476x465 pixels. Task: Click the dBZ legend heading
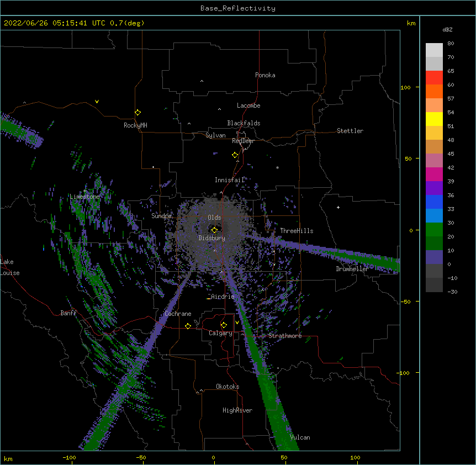pos(447,29)
